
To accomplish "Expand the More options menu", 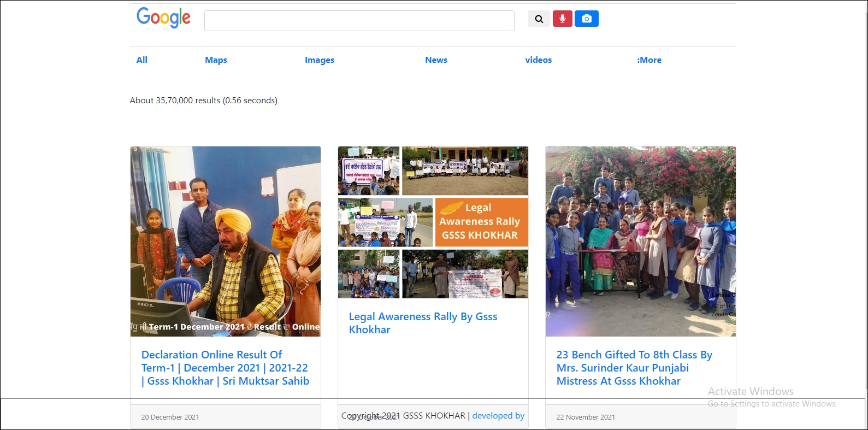I will click(x=649, y=60).
